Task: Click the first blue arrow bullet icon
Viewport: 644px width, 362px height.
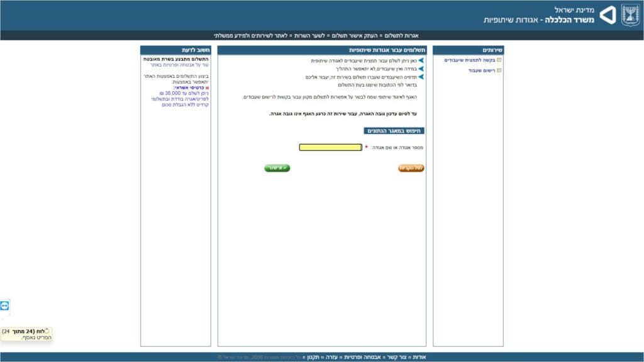Action: point(421,61)
